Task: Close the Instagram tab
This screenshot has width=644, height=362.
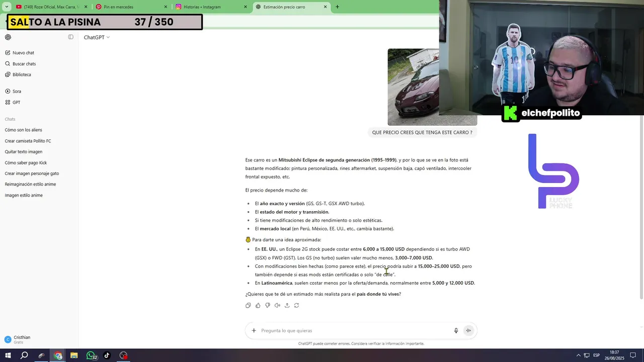Action: (x=246, y=7)
